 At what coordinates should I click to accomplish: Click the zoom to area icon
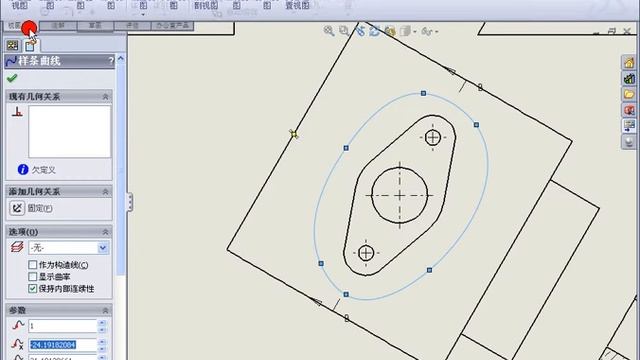click(x=344, y=31)
